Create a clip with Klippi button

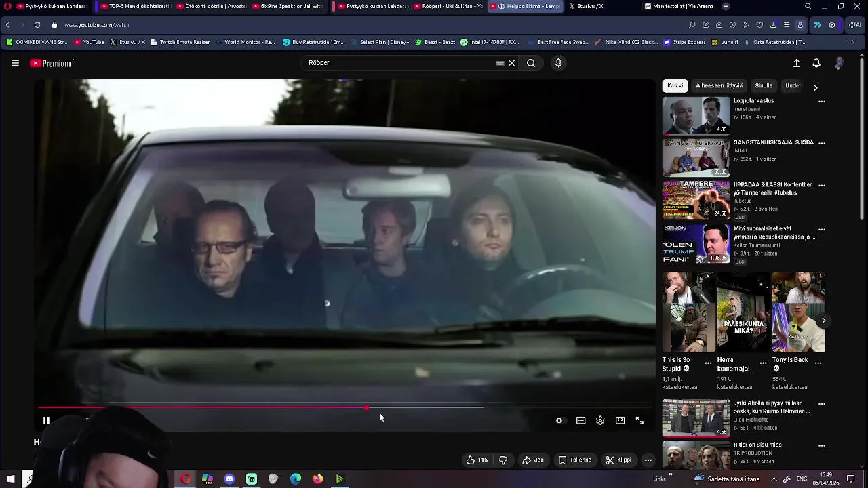[618, 460]
